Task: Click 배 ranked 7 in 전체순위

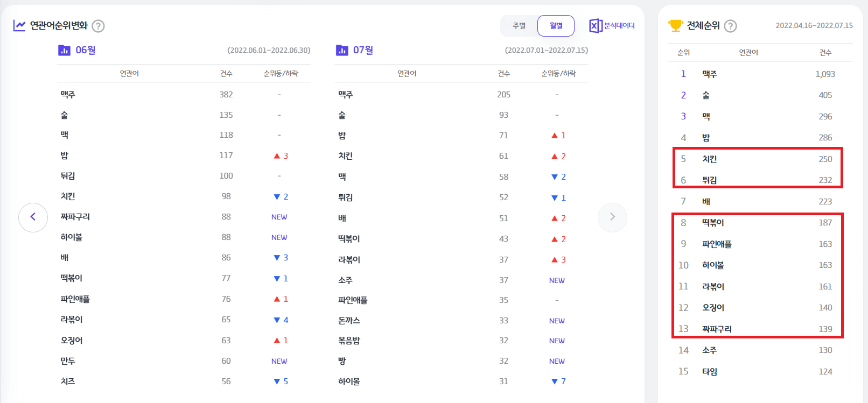Action: pyautogui.click(x=706, y=202)
